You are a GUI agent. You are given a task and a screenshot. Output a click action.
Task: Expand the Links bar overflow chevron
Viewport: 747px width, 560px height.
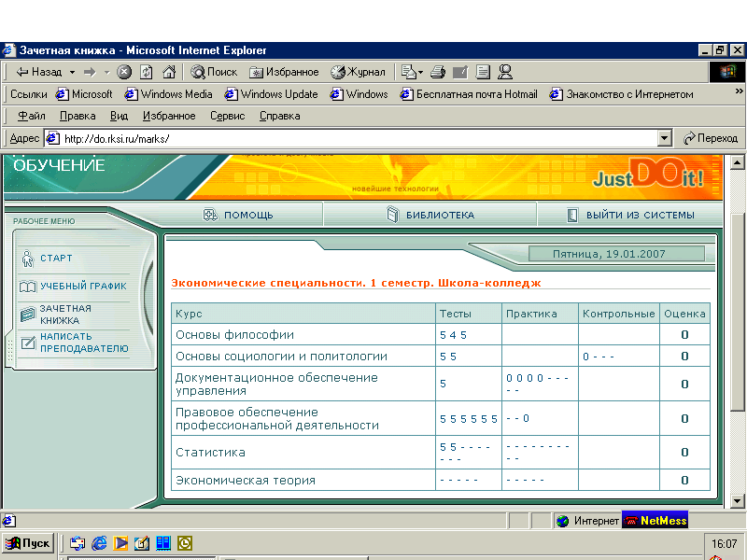[739, 92]
